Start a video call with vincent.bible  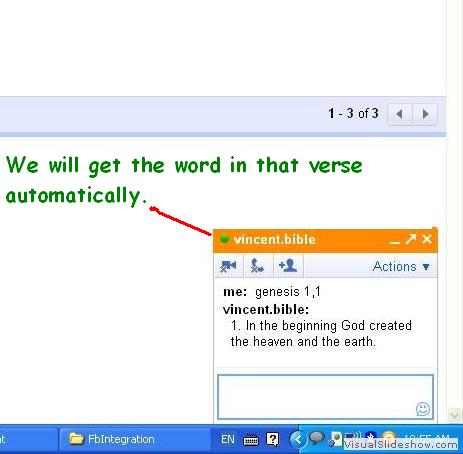229,266
